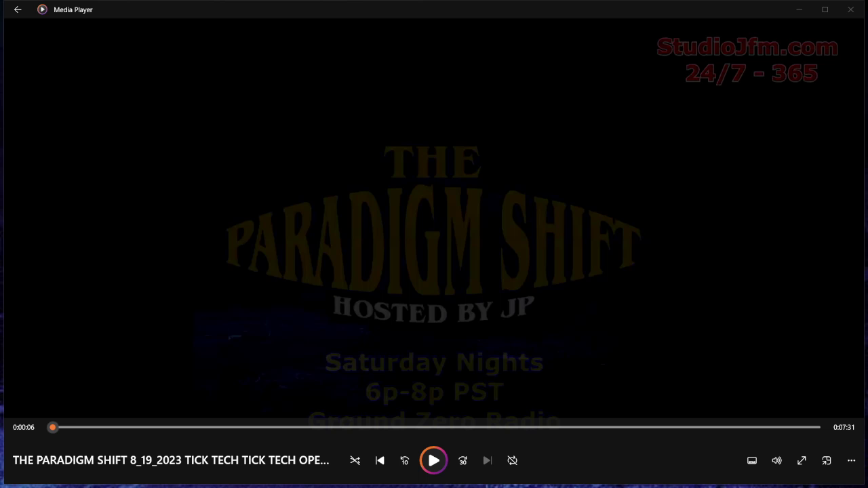Switch to the mini player view
868x488 pixels.
[827, 460]
